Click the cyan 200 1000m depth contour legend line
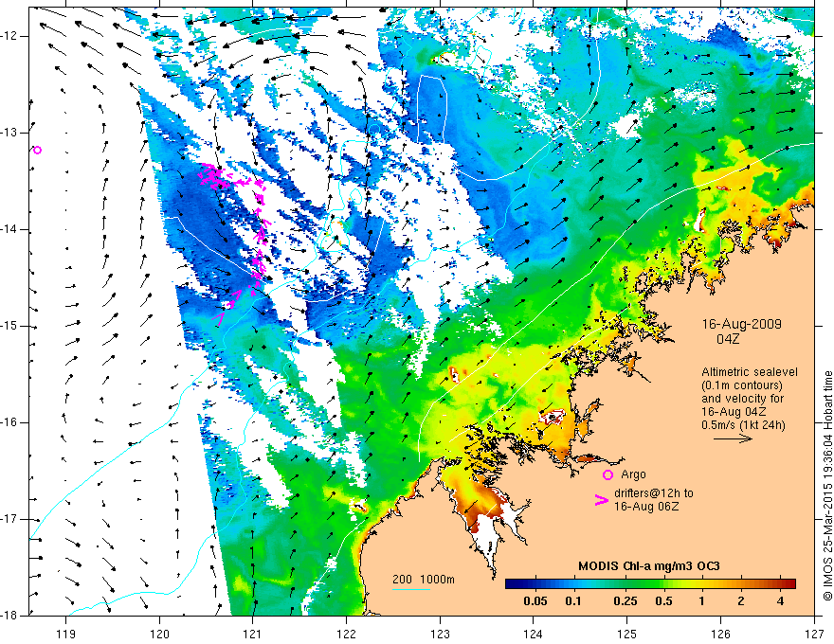This screenshot has height=644, width=834. [x=411, y=589]
